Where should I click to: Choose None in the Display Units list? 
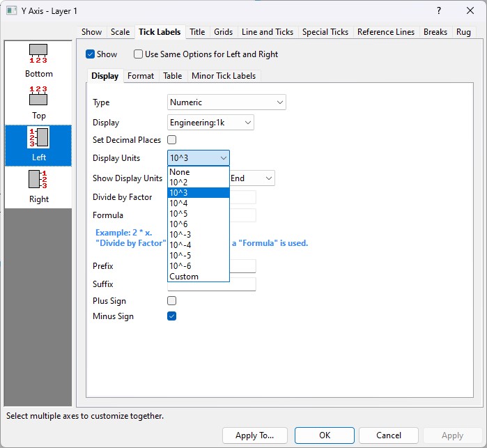coord(199,172)
